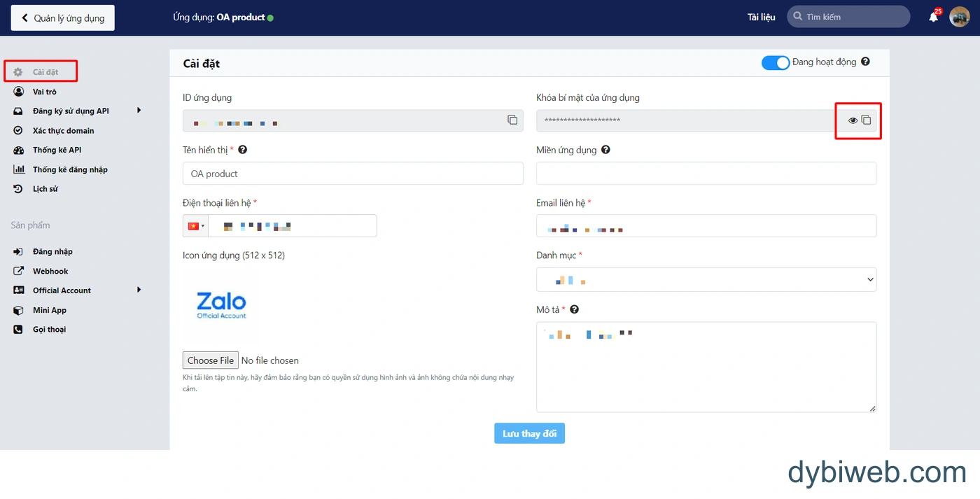Click the Zalo Official Account icon thumbnail
980x499 pixels.
click(222, 306)
